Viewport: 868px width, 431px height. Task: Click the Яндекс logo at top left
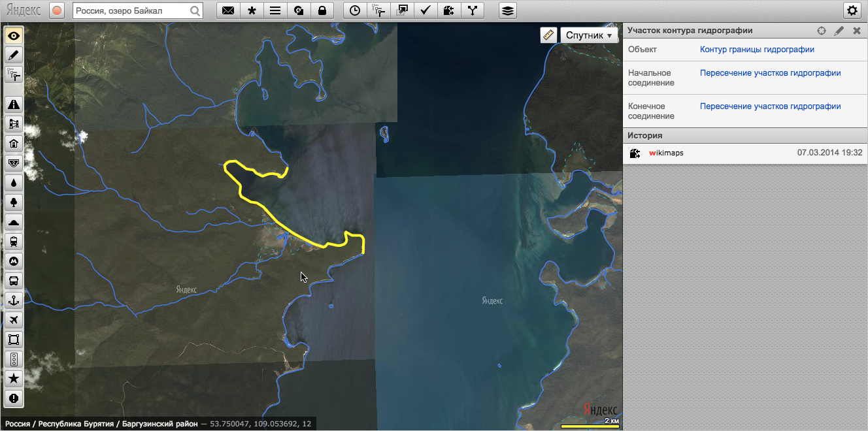click(22, 10)
